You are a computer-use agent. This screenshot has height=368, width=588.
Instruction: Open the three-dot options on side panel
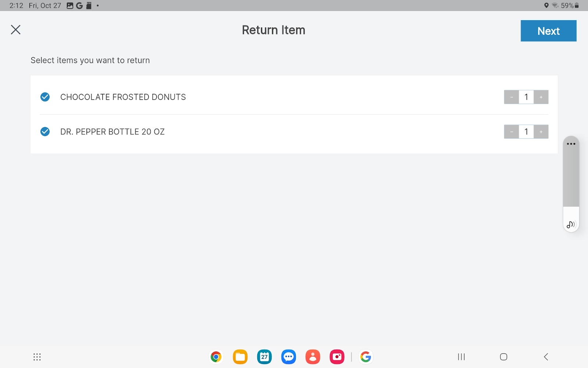point(571,144)
